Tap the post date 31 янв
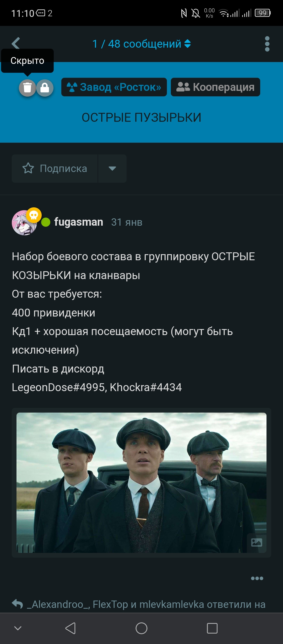Viewport: 283px width, 644px height. (x=127, y=222)
